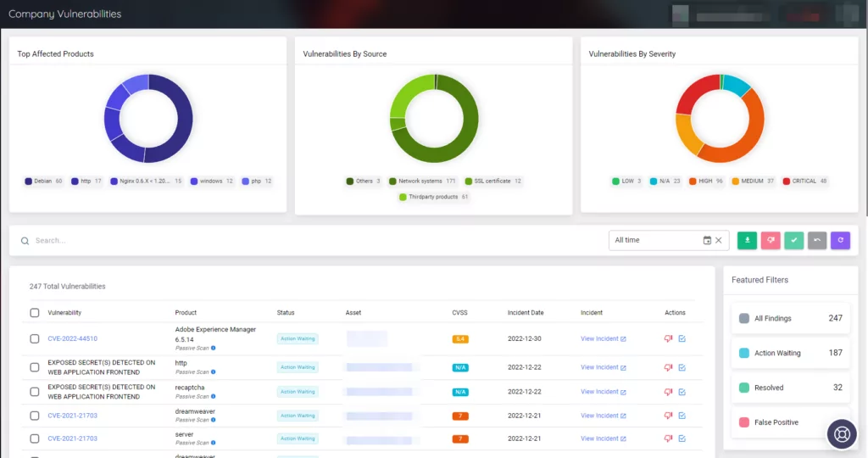Toggle Nginx 0.6.X legend item
The width and height of the screenshot is (868, 458).
click(146, 182)
